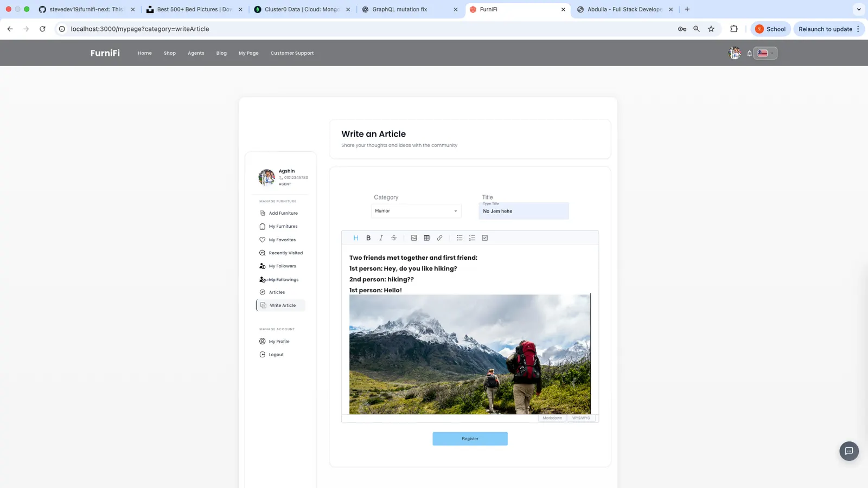Open My Favorites in sidebar
Viewport: 868px width, 488px height.
click(x=277, y=240)
